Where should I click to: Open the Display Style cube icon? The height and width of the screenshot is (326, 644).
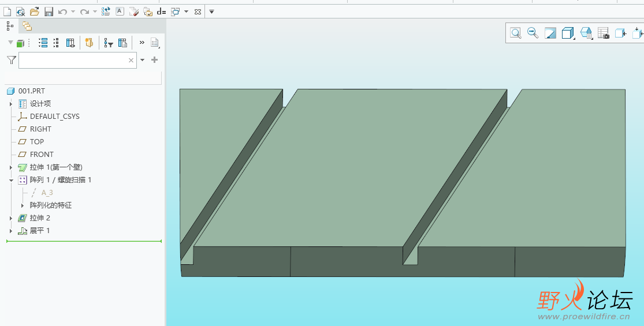tap(568, 33)
